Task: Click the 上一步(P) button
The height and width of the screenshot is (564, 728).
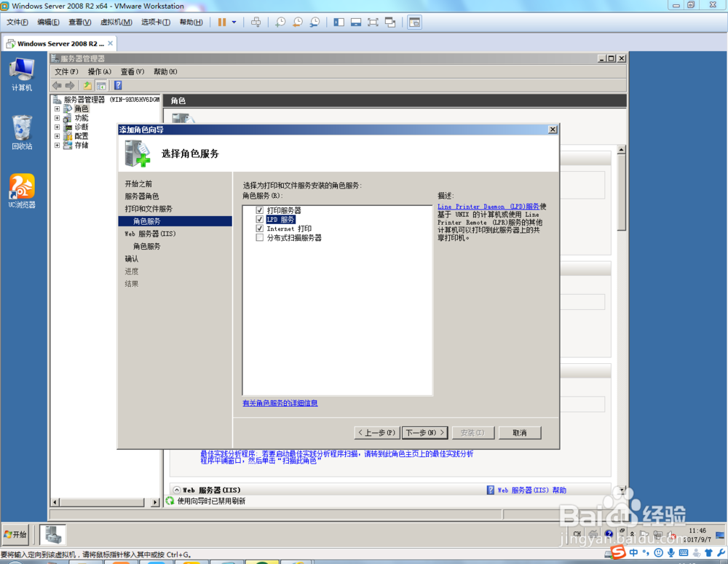Action: click(x=376, y=432)
